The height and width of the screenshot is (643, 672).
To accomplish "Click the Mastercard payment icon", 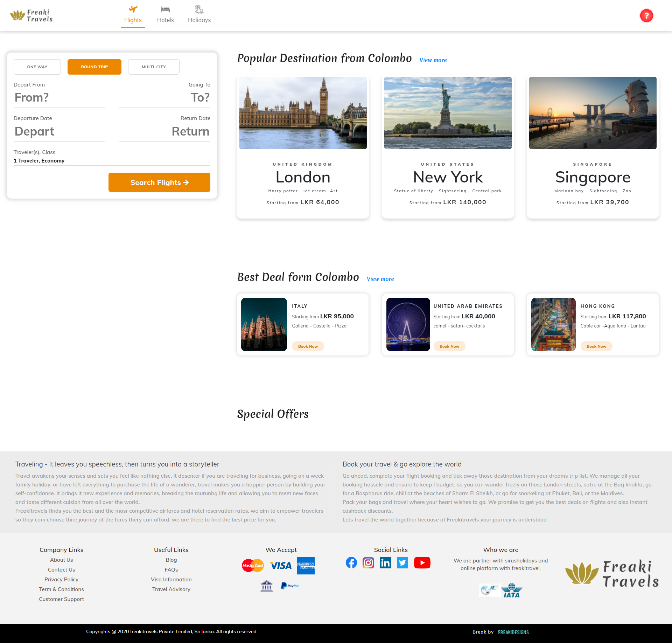I will tap(252, 565).
